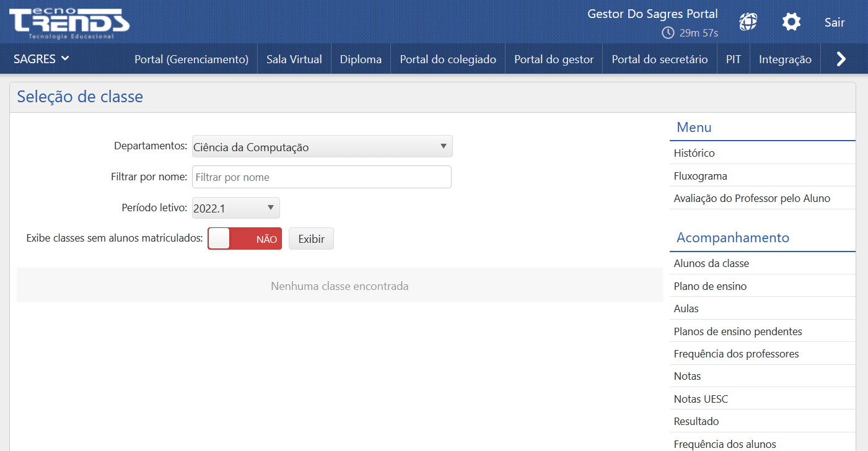This screenshot has width=868, height=451.
Task: Click the red toggle knob on class filter
Action: [219, 238]
